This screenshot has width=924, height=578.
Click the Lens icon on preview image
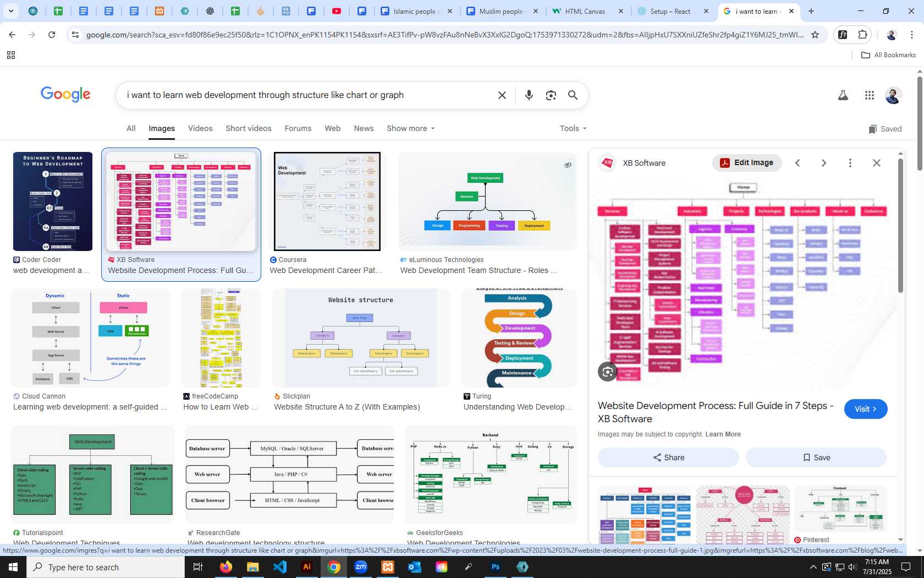pos(607,372)
